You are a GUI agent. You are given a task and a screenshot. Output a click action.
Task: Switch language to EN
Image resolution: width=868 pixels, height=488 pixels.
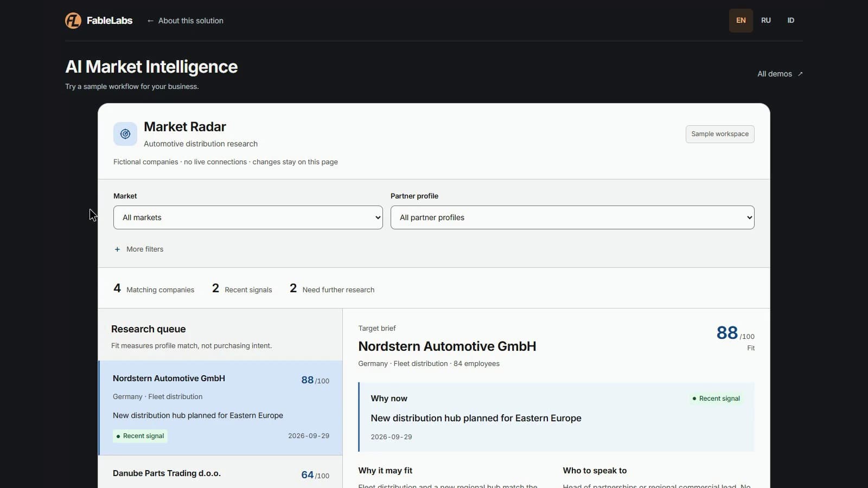tap(741, 21)
